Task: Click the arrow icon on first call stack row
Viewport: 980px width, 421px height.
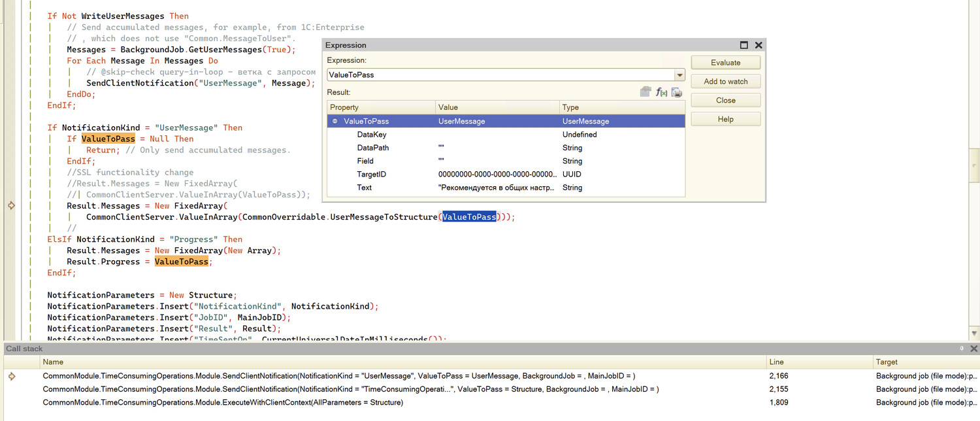Action: click(x=11, y=376)
